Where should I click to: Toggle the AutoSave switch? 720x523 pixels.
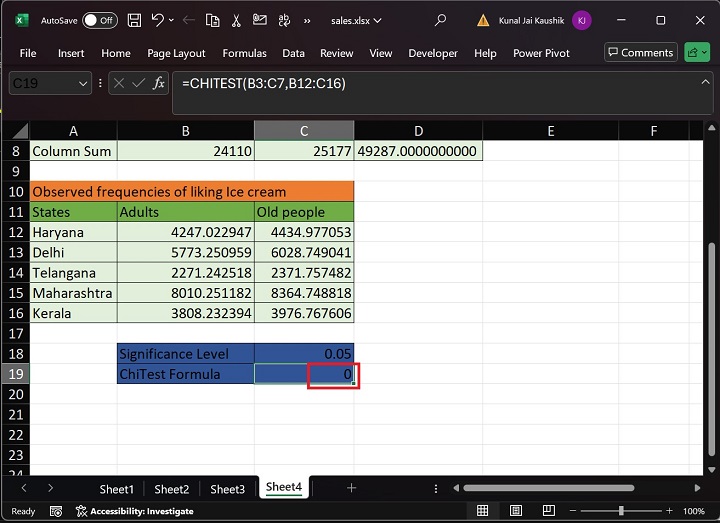point(99,20)
